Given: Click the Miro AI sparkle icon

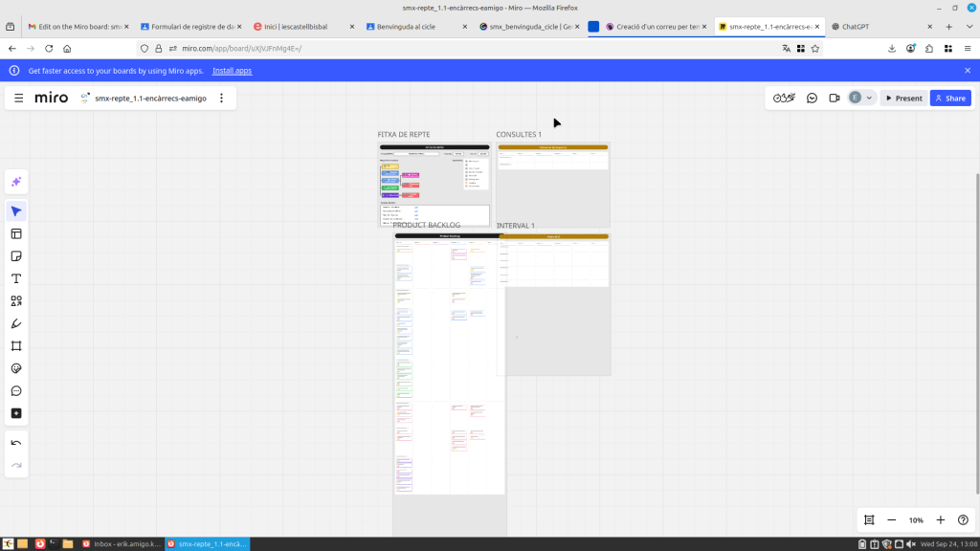Looking at the screenshot, I should [16, 182].
